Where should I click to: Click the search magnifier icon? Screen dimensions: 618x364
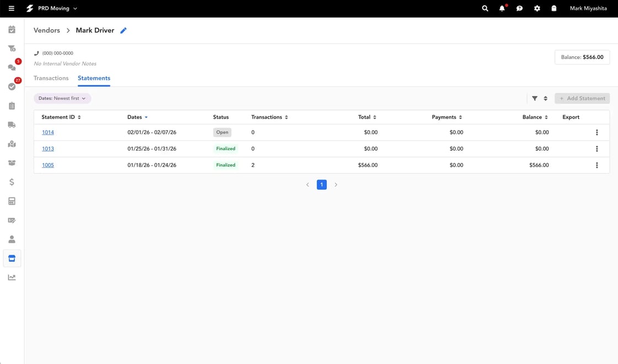click(485, 8)
